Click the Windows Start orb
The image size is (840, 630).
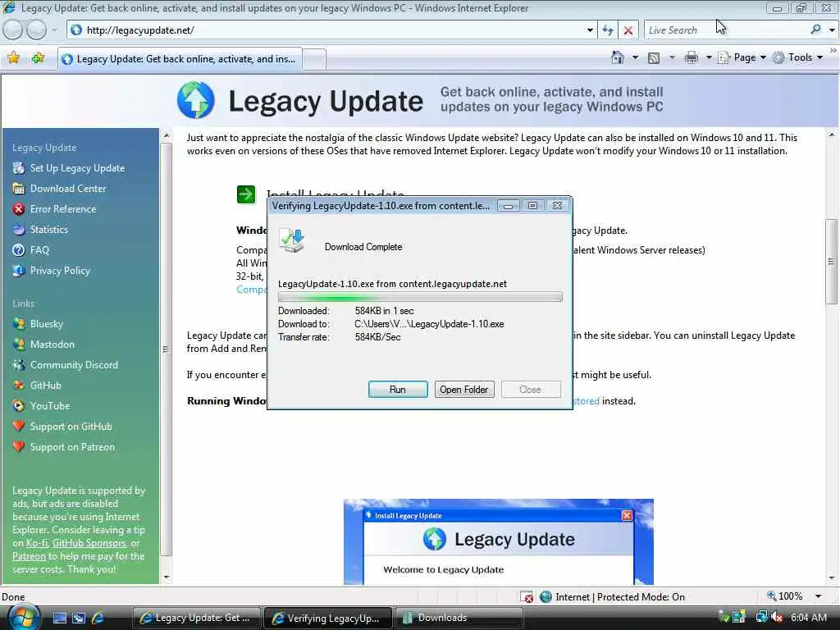24,617
